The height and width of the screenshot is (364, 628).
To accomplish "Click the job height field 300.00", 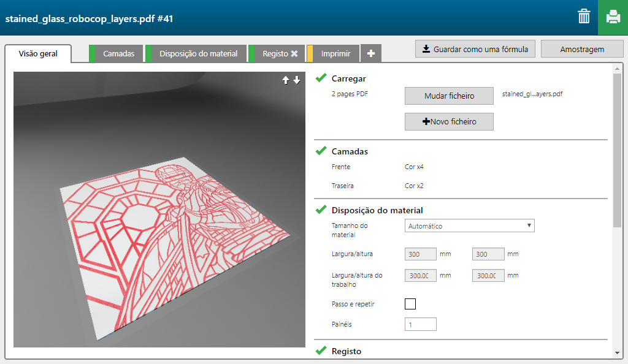I will pos(488,276).
